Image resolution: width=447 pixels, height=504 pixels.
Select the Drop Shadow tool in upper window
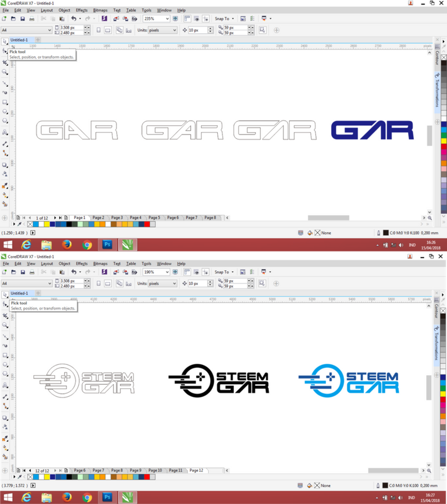(x=5, y=165)
